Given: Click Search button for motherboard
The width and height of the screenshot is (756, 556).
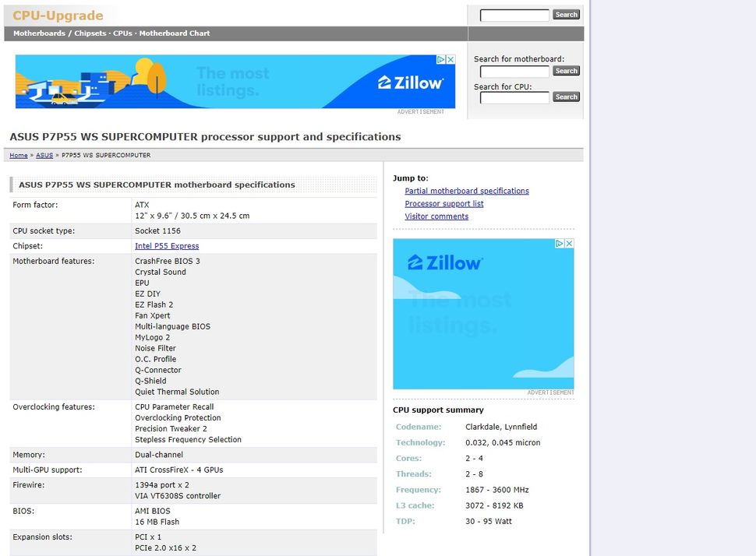Looking at the screenshot, I should [x=566, y=71].
